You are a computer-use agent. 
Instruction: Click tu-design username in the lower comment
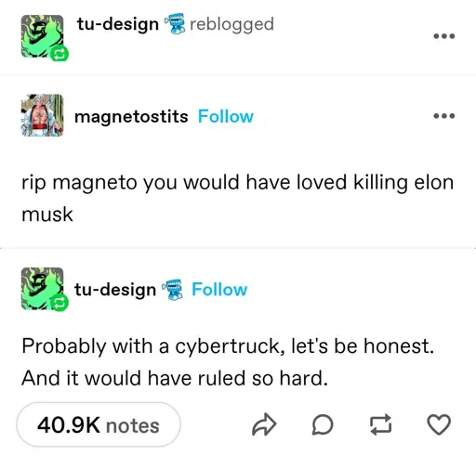115,290
